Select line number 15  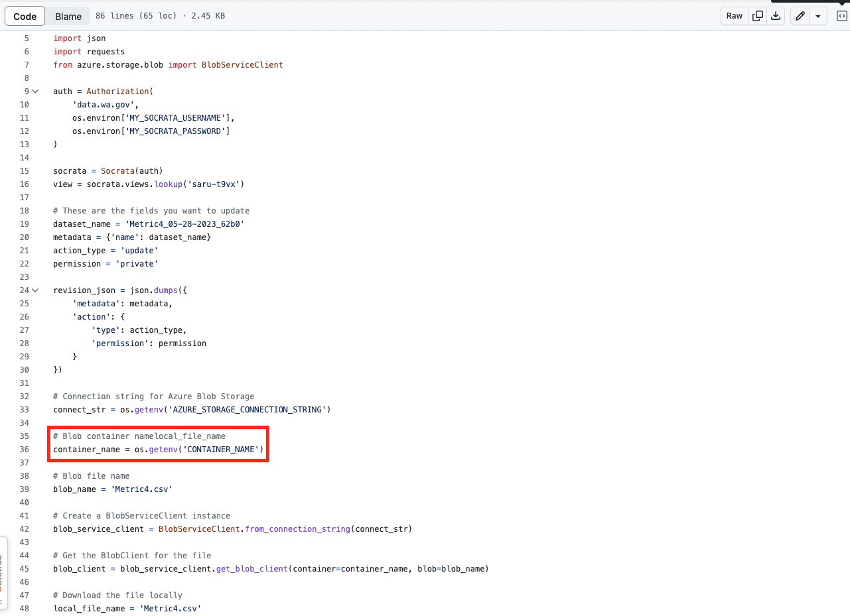25,171
